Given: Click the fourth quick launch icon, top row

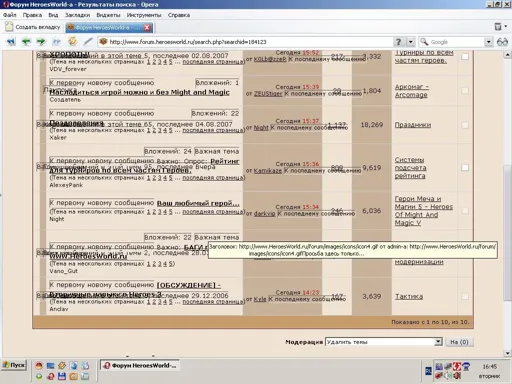Looking at the screenshot, I should pyautogui.click(x=74, y=366).
